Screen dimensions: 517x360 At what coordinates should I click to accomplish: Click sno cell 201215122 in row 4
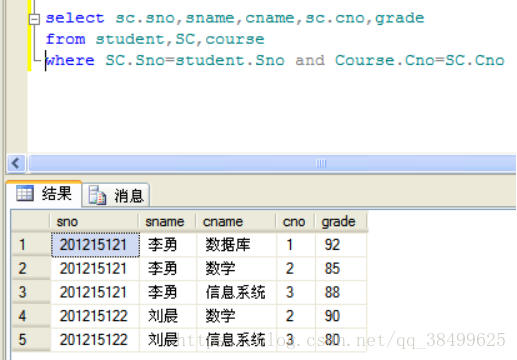[x=95, y=316]
